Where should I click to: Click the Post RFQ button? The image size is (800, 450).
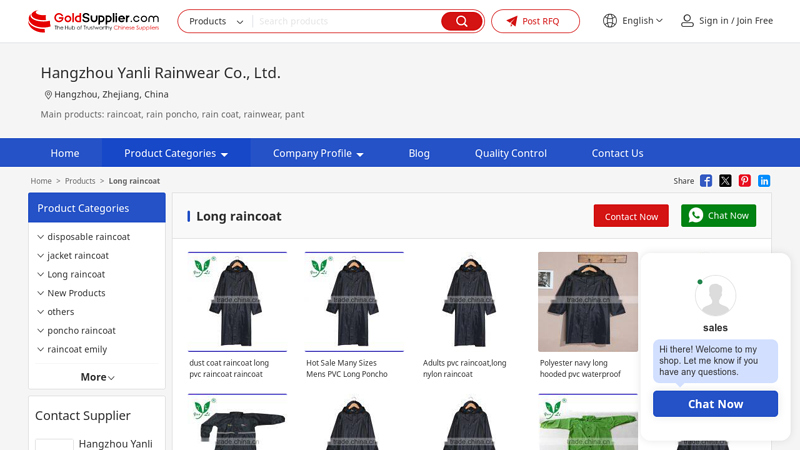click(535, 21)
